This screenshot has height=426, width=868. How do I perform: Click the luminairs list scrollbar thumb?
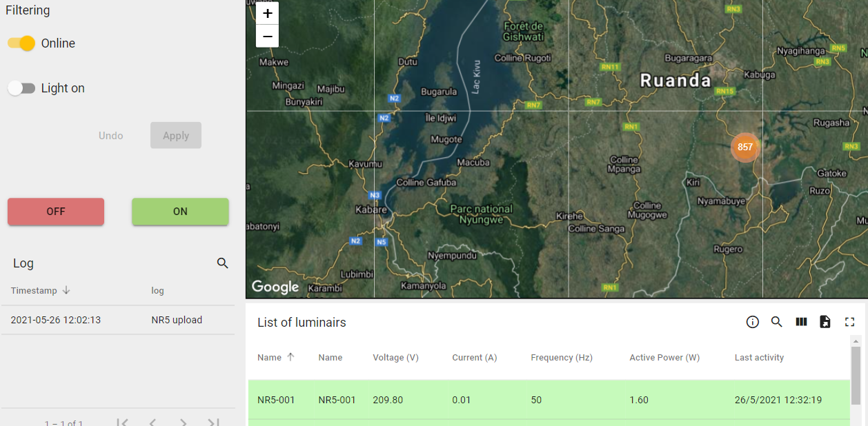point(856,376)
